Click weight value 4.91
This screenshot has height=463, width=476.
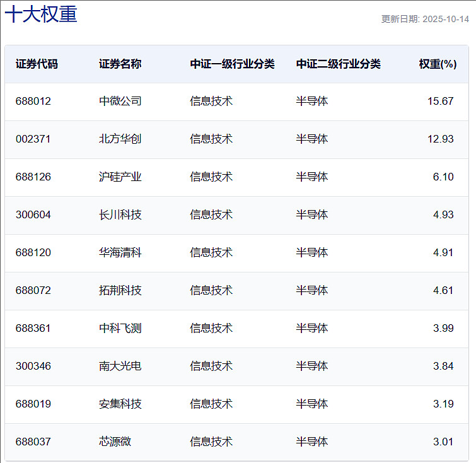443,252
